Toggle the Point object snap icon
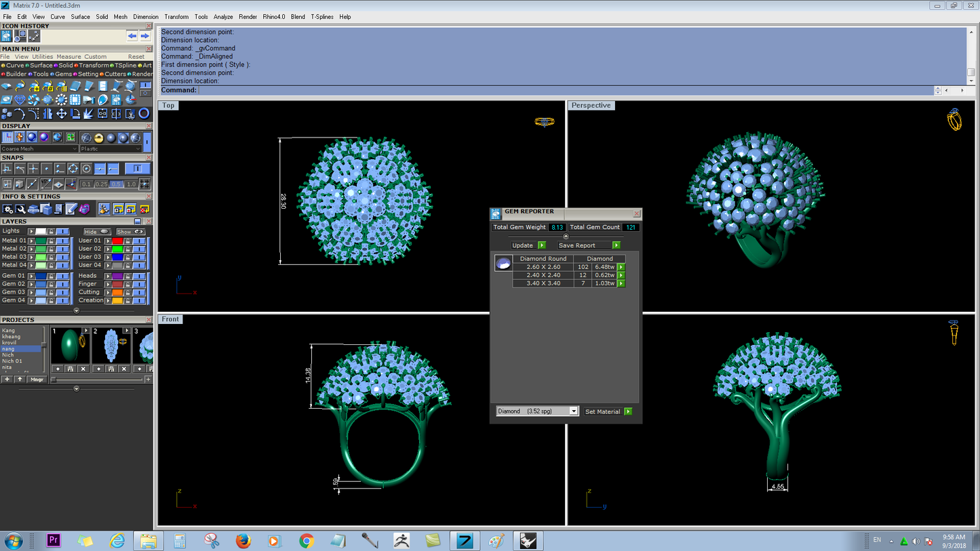This screenshot has height=551, width=980. point(47,169)
